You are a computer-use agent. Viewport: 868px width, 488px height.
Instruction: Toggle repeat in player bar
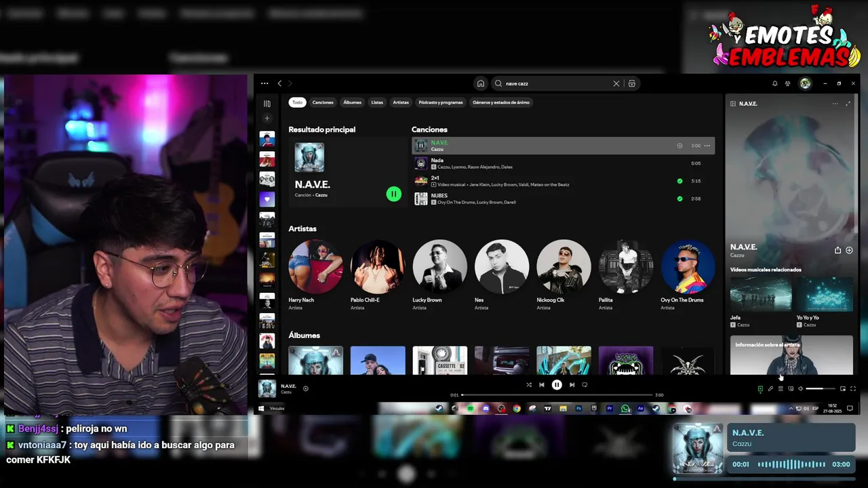click(x=585, y=385)
